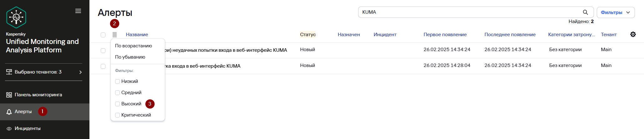Click the bell icon for Алерты
Image resolution: width=644 pixels, height=139 pixels.
click(x=9, y=112)
